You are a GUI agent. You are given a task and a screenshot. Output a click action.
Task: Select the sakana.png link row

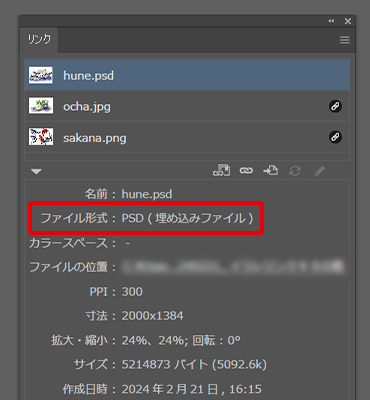pyautogui.click(x=187, y=137)
